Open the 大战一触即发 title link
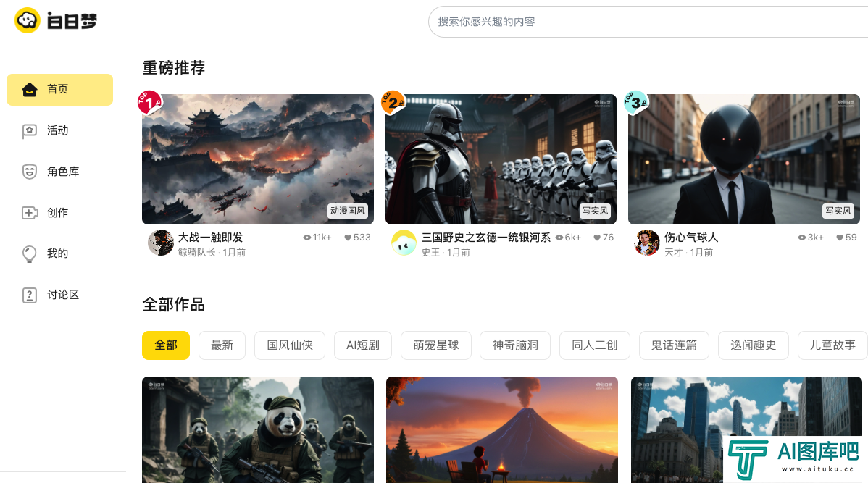Screen dimensions: 868x483 (210, 238)
